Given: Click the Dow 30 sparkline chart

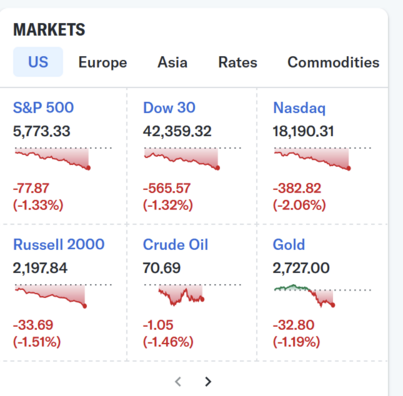Looking at the screenshot, I should tap(192, 158).
